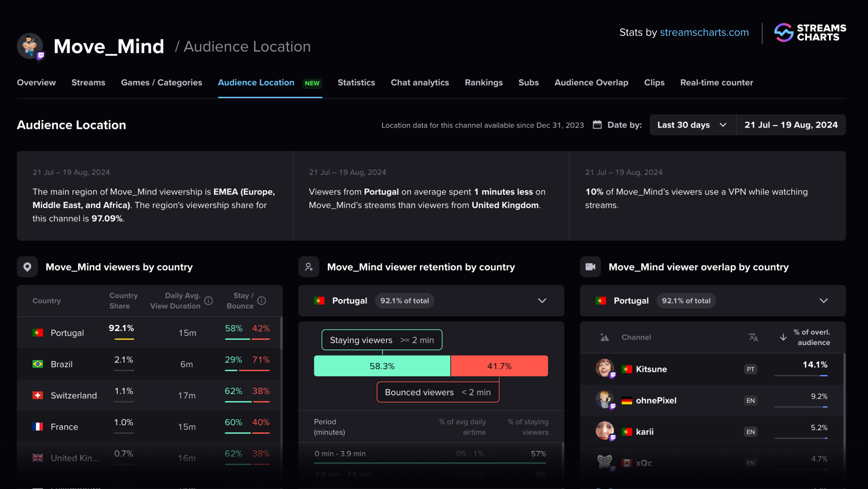This screenshot has height=489, width=868.
Task: Click the green 58.3% staying viewers bar
Action: [382, 366]
